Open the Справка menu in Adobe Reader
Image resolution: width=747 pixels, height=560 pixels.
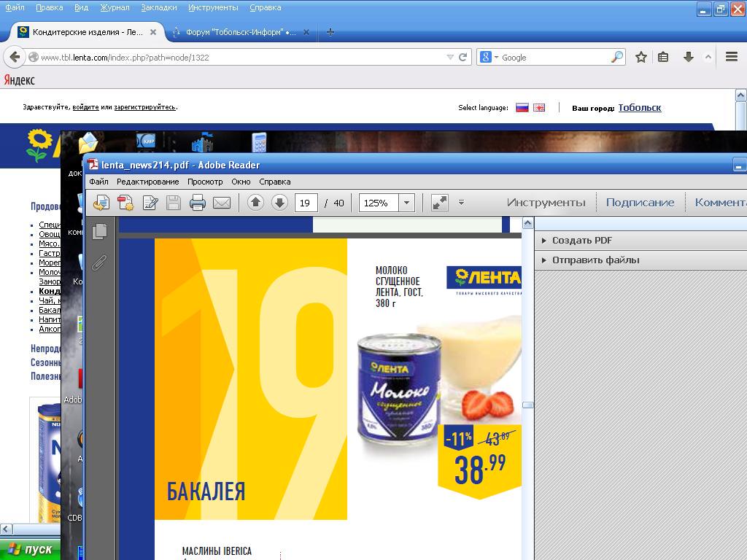275,182
